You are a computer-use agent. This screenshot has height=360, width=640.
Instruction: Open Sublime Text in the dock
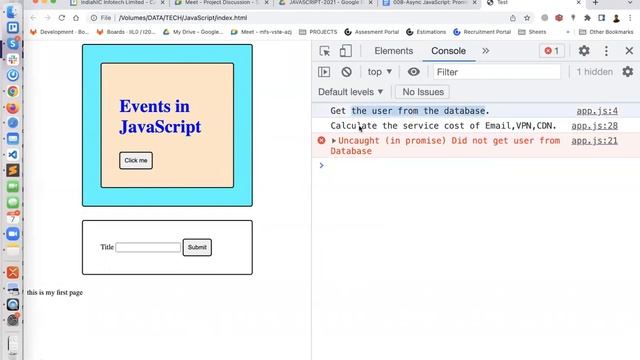(x=13, y=170)
